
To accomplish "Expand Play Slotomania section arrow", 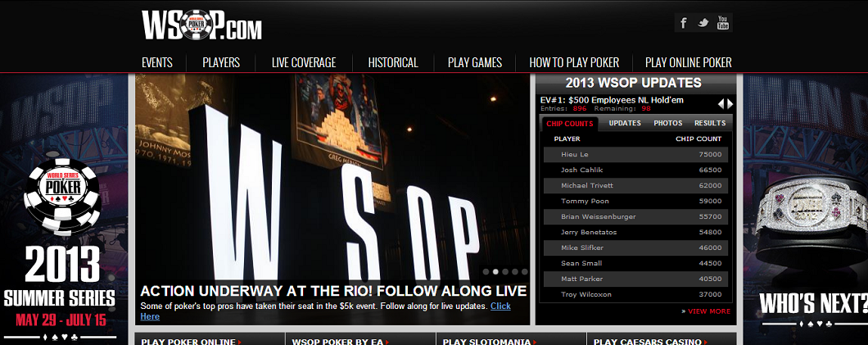I will pyautogui.click(x=534, y=343).
